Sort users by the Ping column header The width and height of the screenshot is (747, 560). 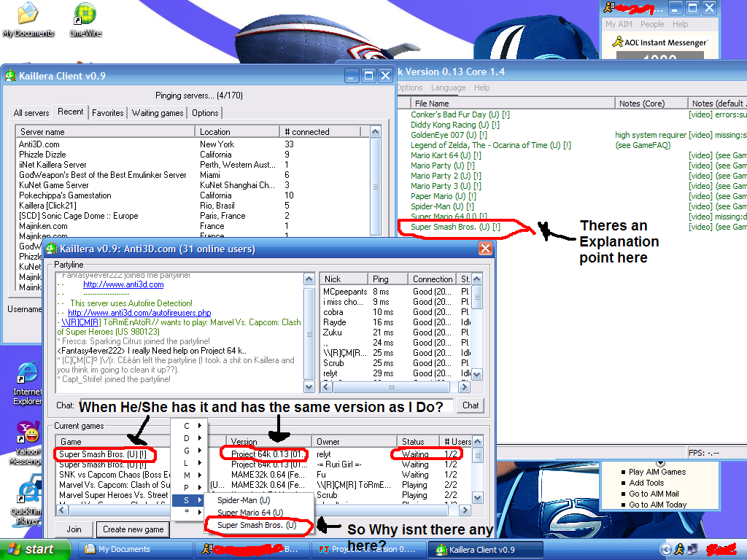388,279
